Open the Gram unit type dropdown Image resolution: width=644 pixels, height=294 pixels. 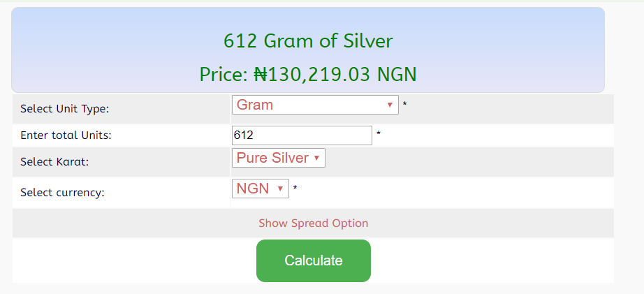click(314, 105)
